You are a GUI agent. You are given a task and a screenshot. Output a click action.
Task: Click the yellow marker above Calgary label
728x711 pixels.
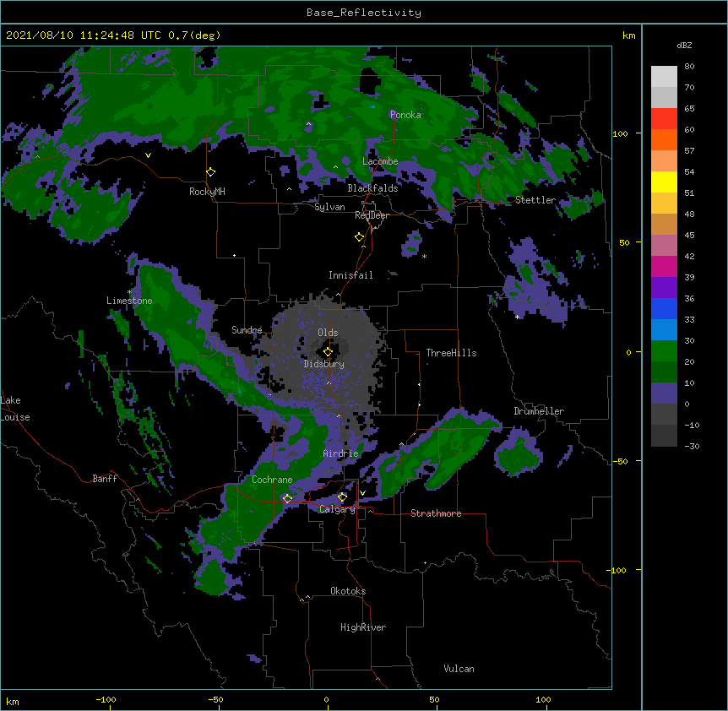(x=342, y=497)
